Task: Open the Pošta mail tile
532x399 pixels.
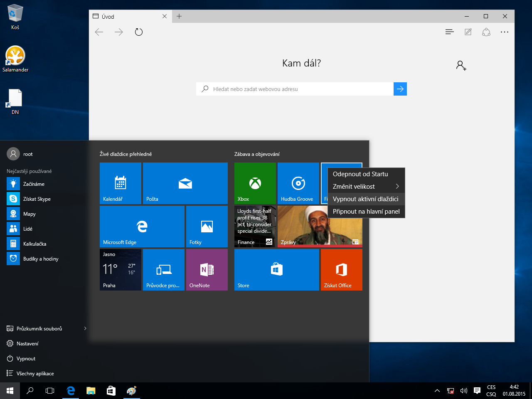Action: click(x=185, y=183)
